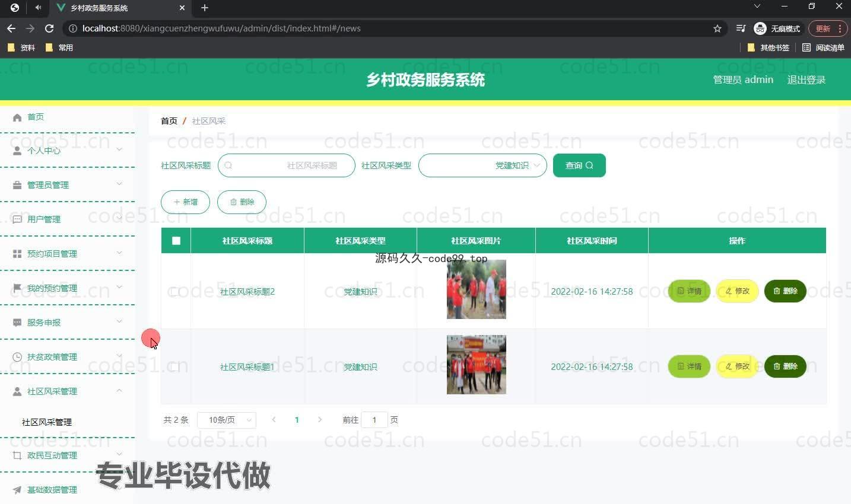Screen dimensions: 851x504
Task: Click 修改 for 社区风采标题2
Action: click(738, 291)
